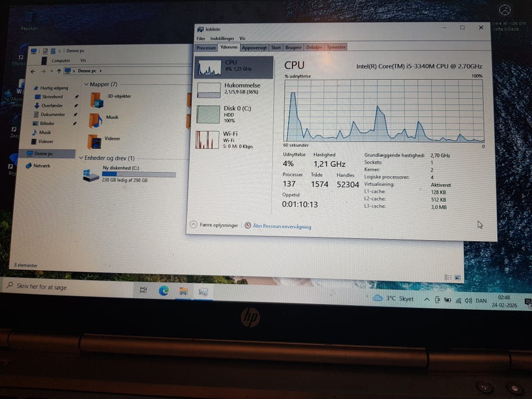Open File Explorer taskbar icon

(183, 291)
